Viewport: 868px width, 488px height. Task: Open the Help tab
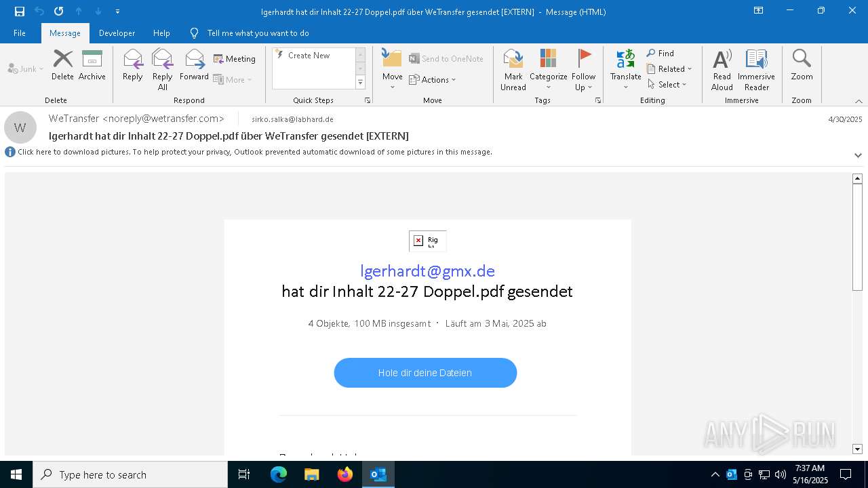pyautogui.click(x=161, y=33)
